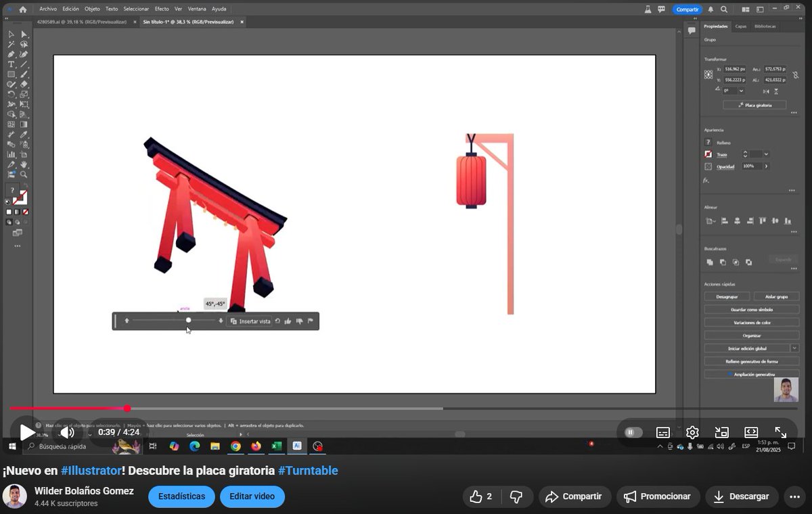Screen dimensions: 812x514
Task: Switch to the Bibliotecas tab
Action: pos(765,26)
